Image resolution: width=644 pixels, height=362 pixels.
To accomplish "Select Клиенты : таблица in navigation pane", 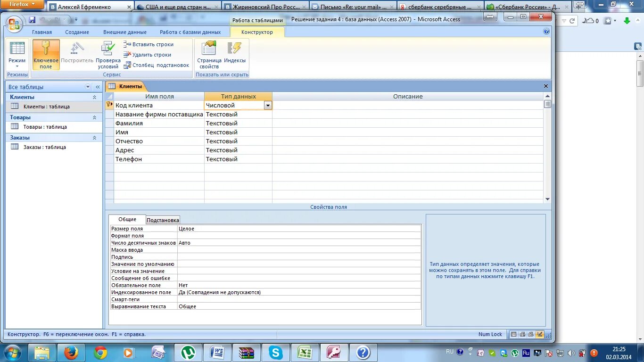I will tap(54, 107).
